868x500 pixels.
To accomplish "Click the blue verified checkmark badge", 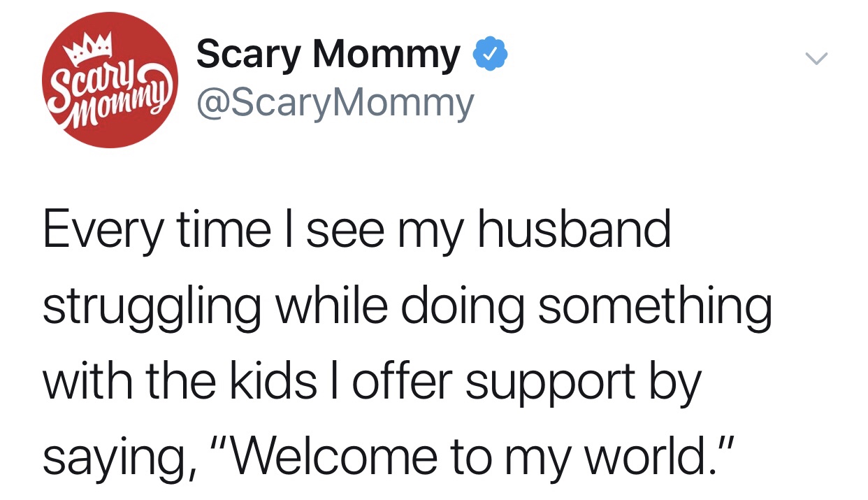I will (491, 55).
